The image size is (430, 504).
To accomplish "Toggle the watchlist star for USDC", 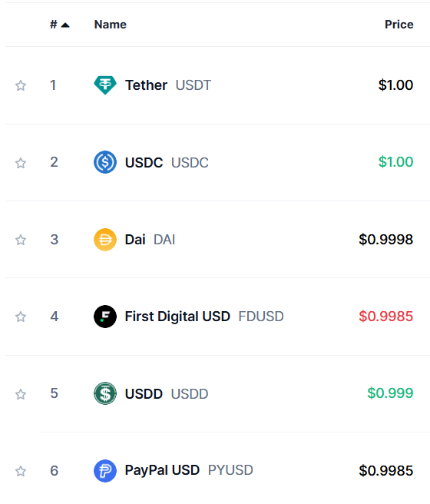I will tap(21, 163).
